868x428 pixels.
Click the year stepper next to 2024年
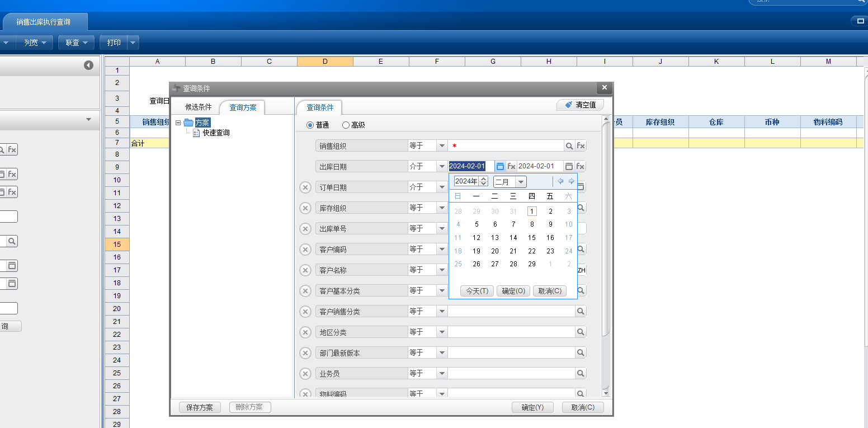484,181
